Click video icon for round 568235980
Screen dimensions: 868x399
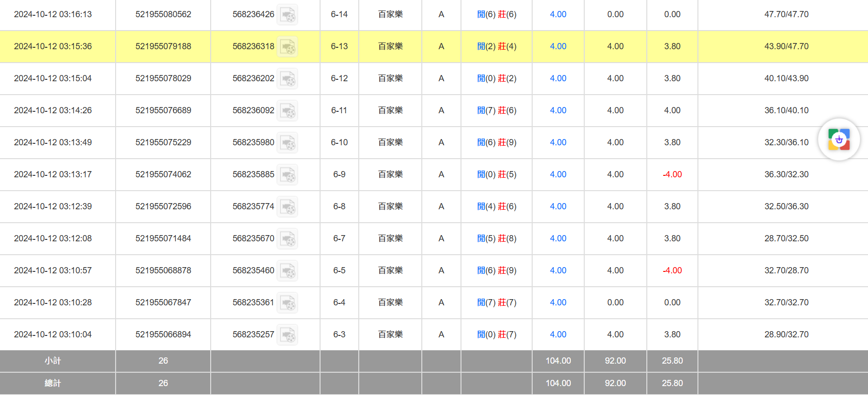coord(288,143)
